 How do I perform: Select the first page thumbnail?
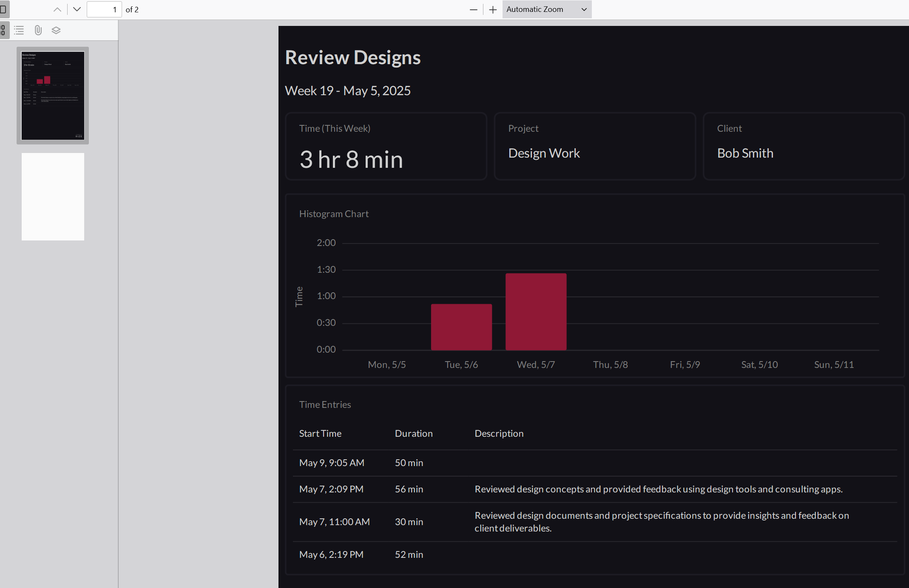coord(53,95)
